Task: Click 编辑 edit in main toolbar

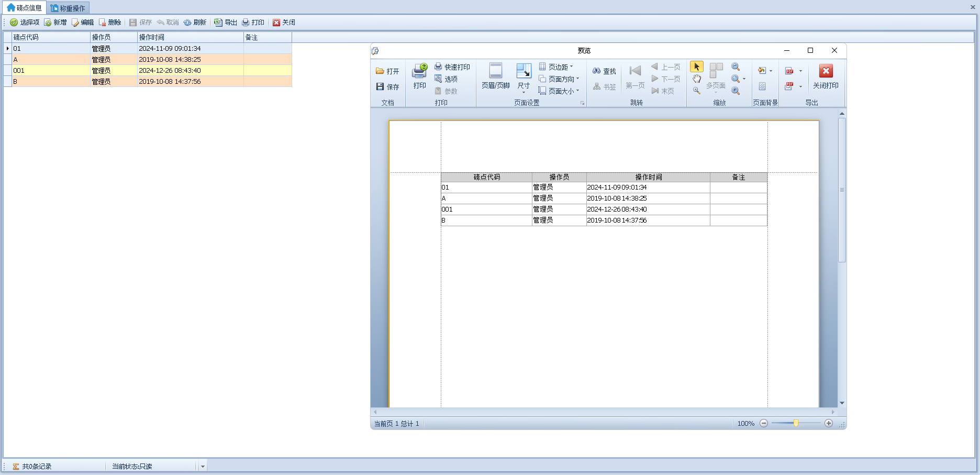Action: [83, 23]
